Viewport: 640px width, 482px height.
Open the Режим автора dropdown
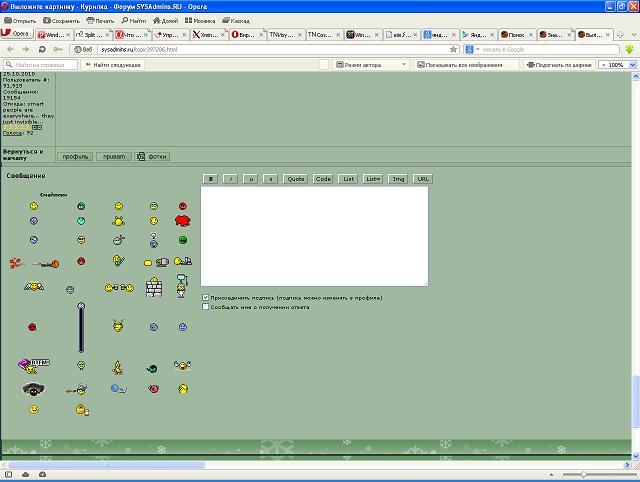[x=371, y=64]
